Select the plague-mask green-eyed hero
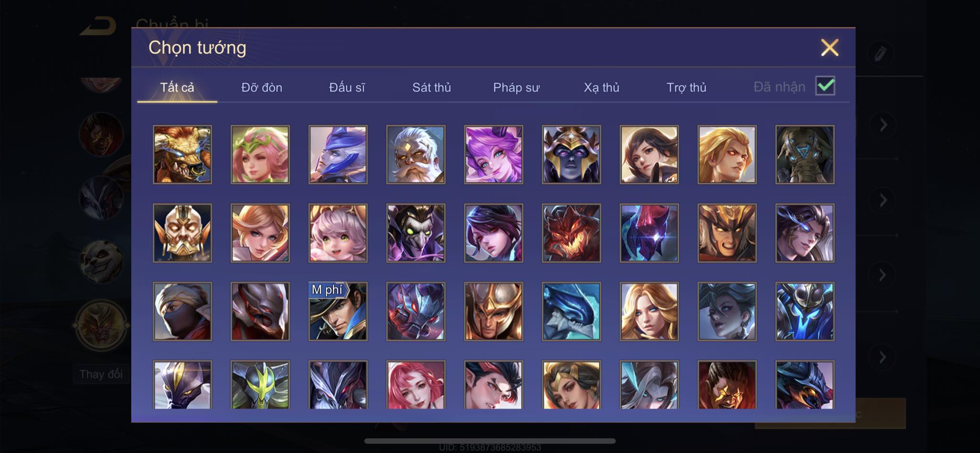 coord(416,233)
